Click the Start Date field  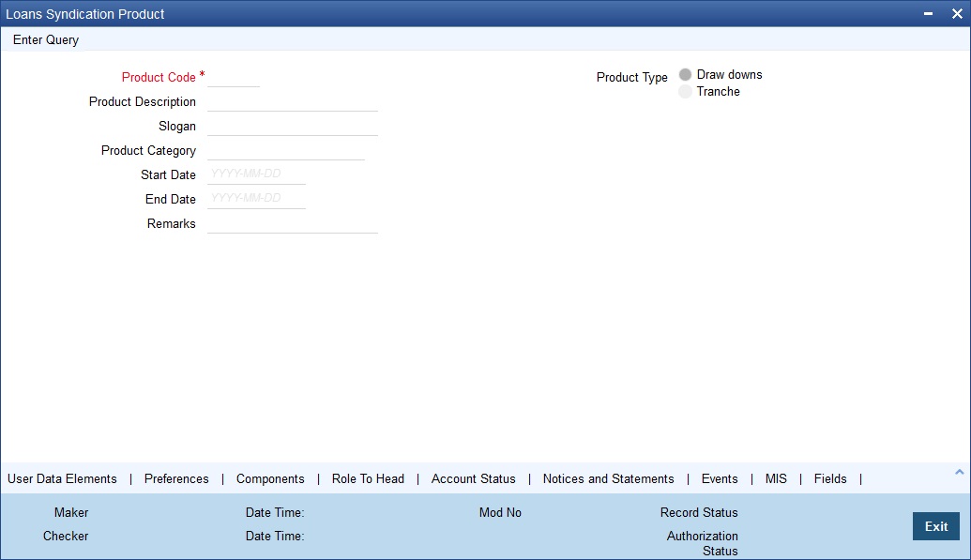pyautogui.click(x=256, y=174)
